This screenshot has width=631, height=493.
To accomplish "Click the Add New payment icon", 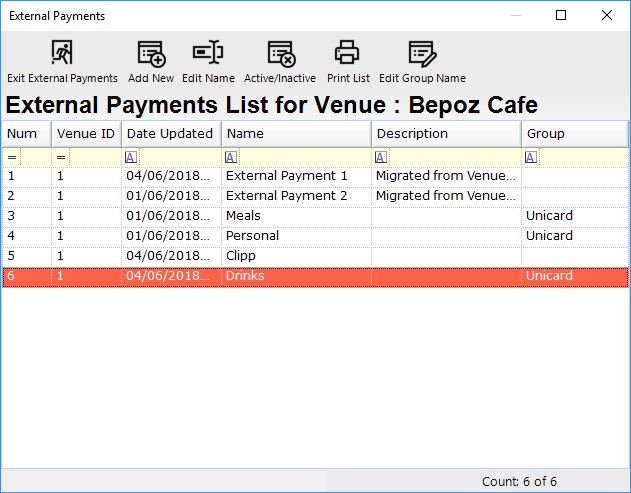I will pyautogui.click(x=151, y=53).
